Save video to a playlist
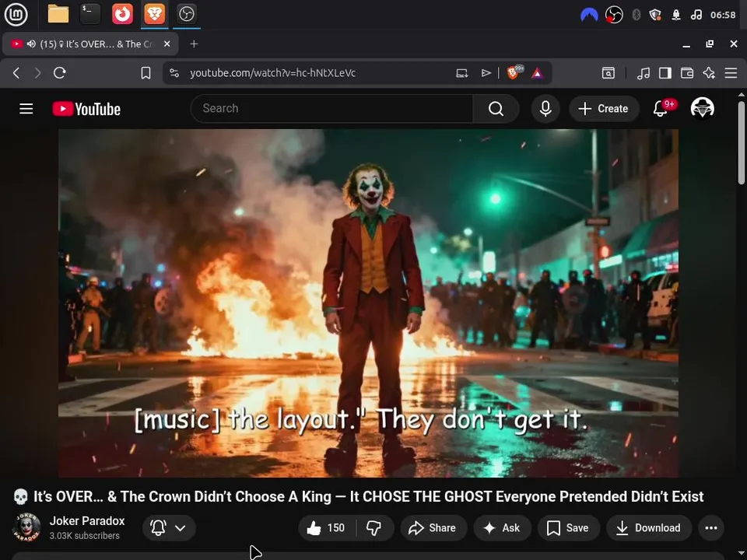 click(x=568, y=527)
